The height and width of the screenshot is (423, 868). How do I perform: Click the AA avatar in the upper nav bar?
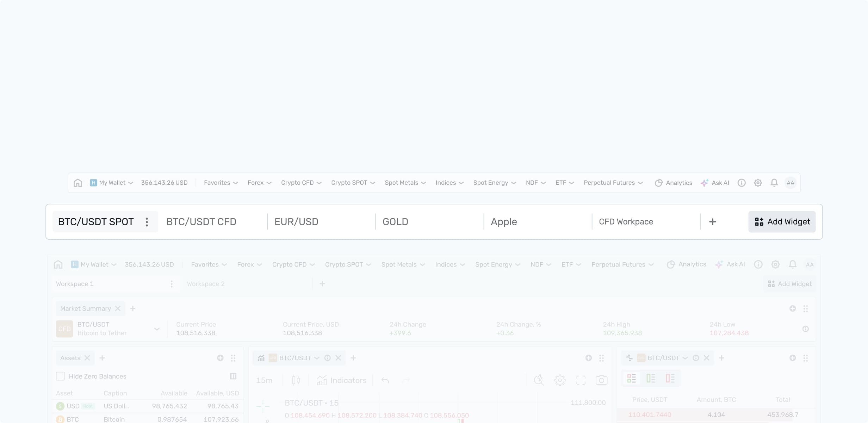790,183
